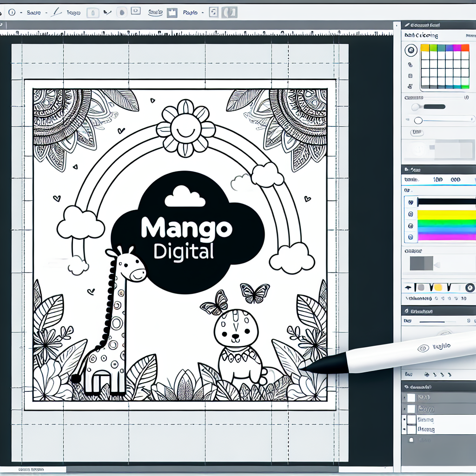Click the rounded square button in top toolbar
Image resolution: width=476 pixels, height=476 pixels.
93,13
